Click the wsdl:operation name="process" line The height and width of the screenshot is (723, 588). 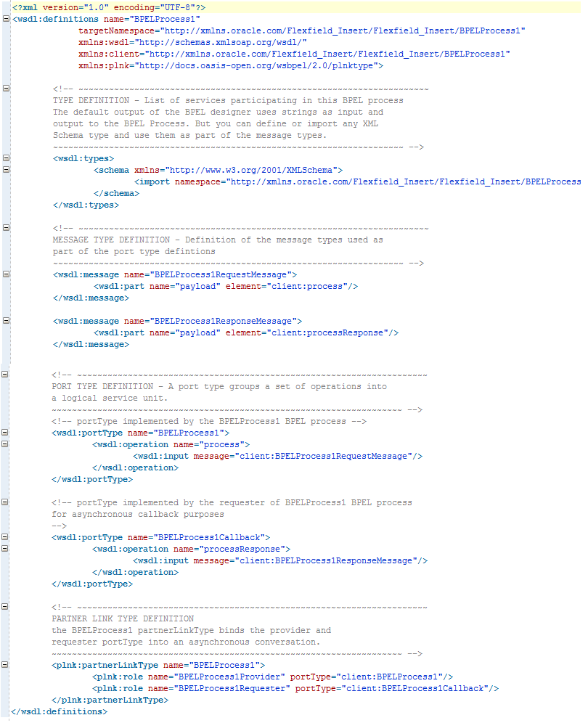(x=171, y=444)
